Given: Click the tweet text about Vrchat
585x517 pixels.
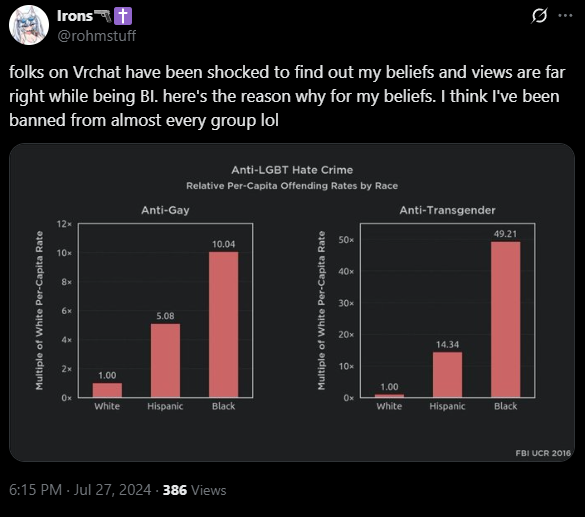Looking at the screenshot, I should click(287, 96).
